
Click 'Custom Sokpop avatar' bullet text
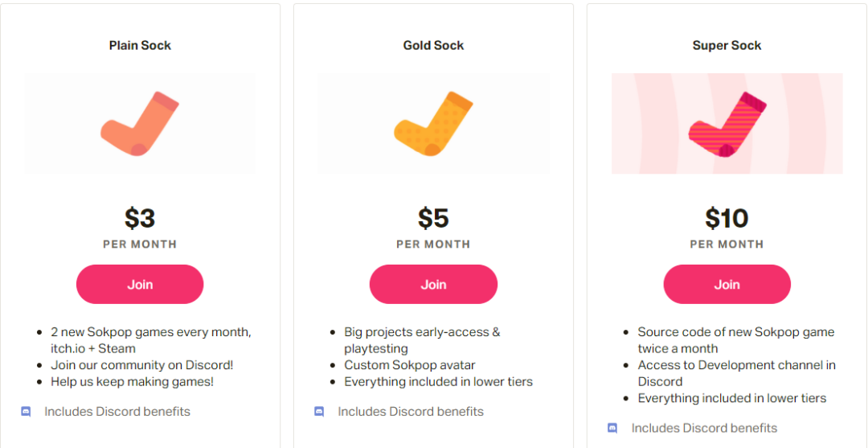pyautogui.click(x=410, y=365)
